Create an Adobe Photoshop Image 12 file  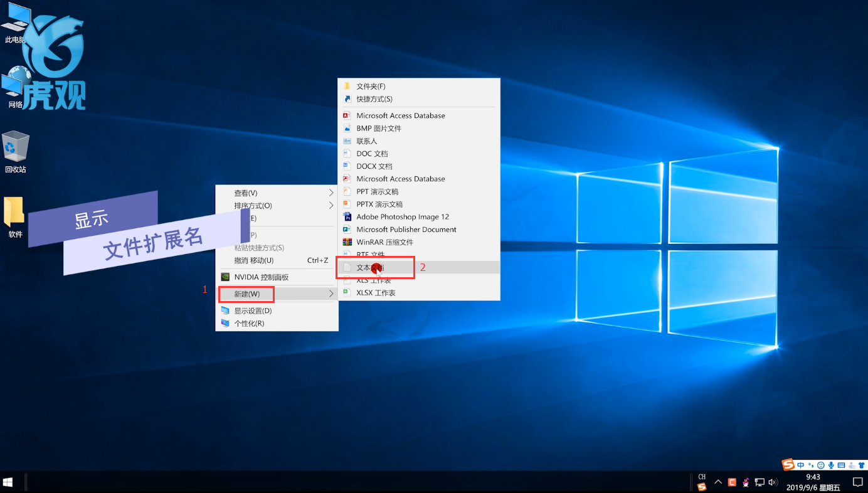click(x=418, y=217)
